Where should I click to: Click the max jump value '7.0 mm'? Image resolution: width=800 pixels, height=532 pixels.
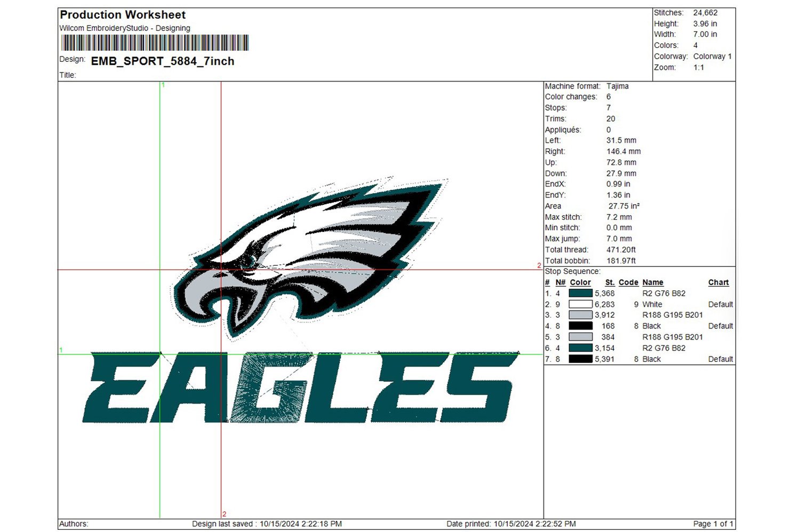tap(619, 239)
